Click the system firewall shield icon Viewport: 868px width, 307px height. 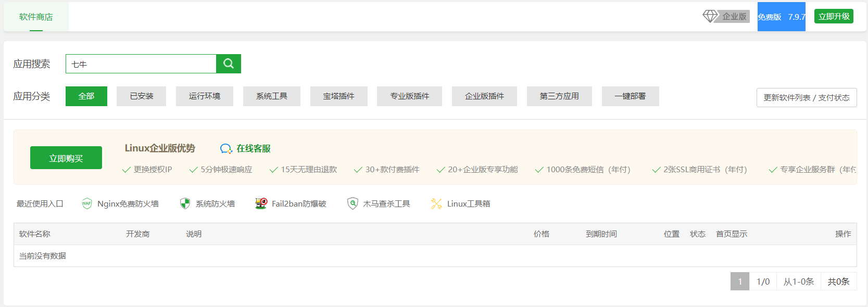(185, 203)
